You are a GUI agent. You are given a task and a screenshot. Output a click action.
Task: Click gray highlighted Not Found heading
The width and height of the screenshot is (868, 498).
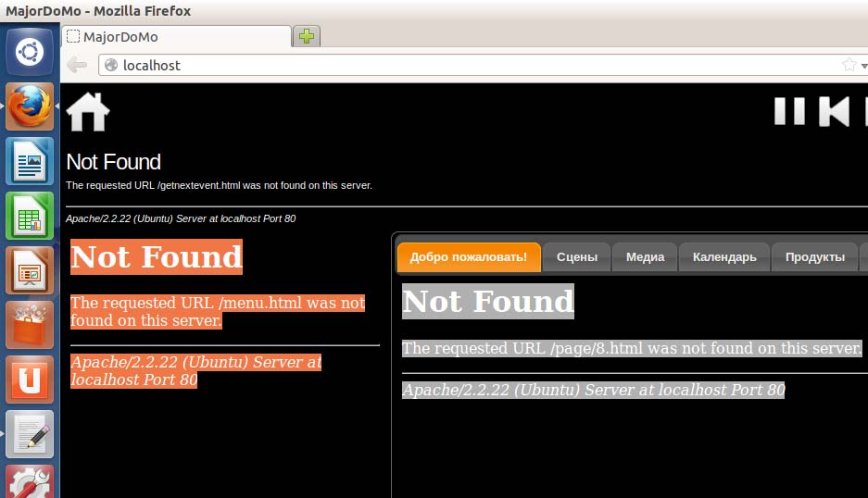488,301
